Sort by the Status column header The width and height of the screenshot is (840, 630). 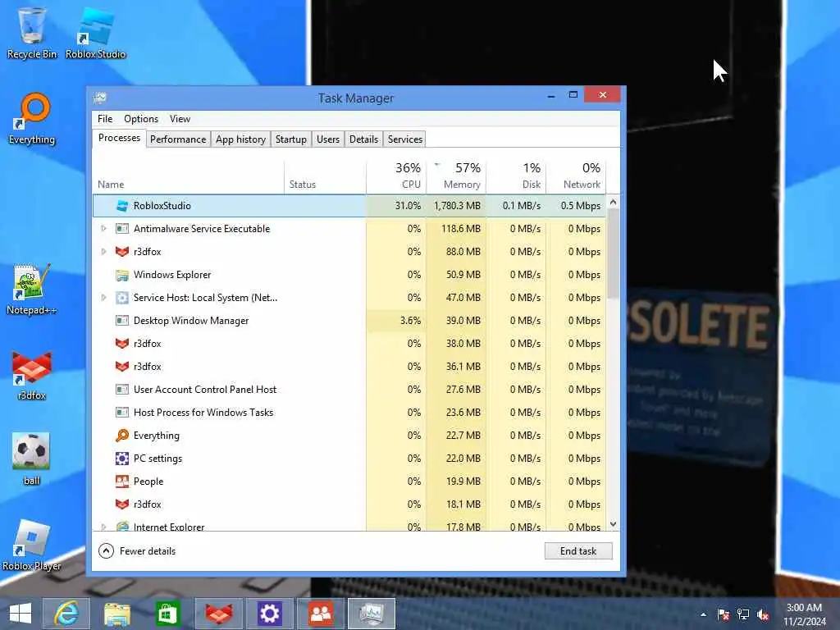(x=325, y=177)
